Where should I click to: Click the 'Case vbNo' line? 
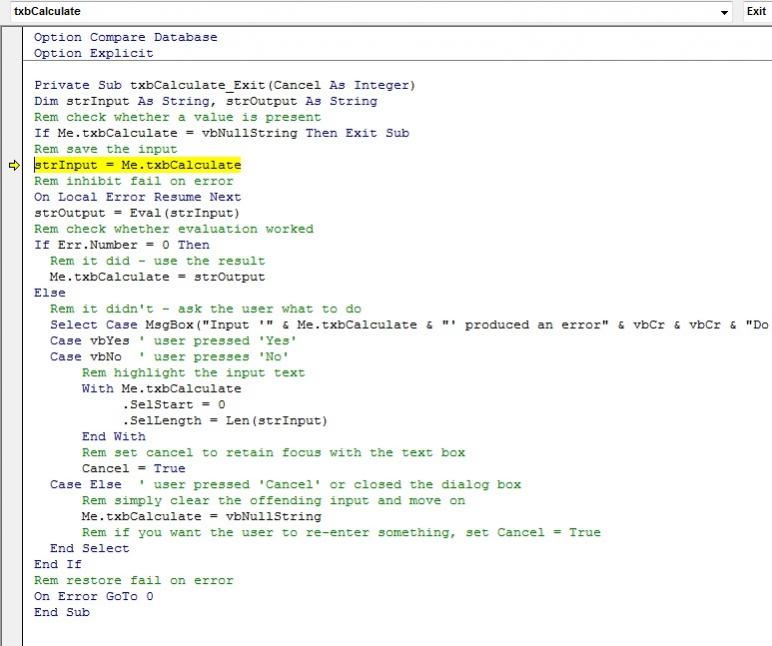[x=169, y=356]
